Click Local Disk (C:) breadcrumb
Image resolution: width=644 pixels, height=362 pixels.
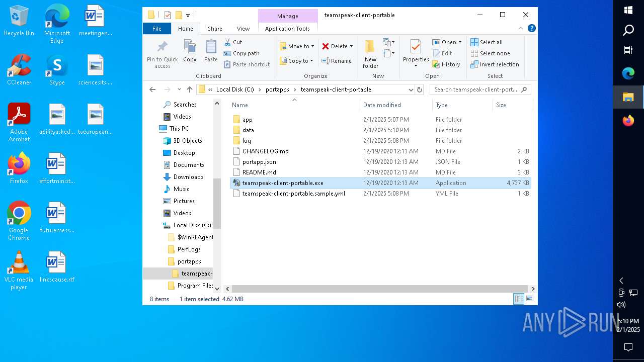[x=235, y=89]
